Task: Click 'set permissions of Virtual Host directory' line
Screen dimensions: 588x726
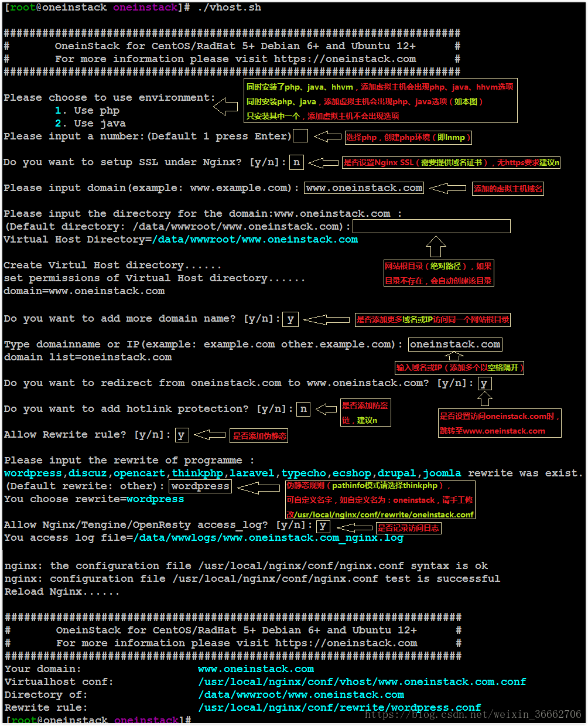Action: pyautogui.click(x=155, y=278)
